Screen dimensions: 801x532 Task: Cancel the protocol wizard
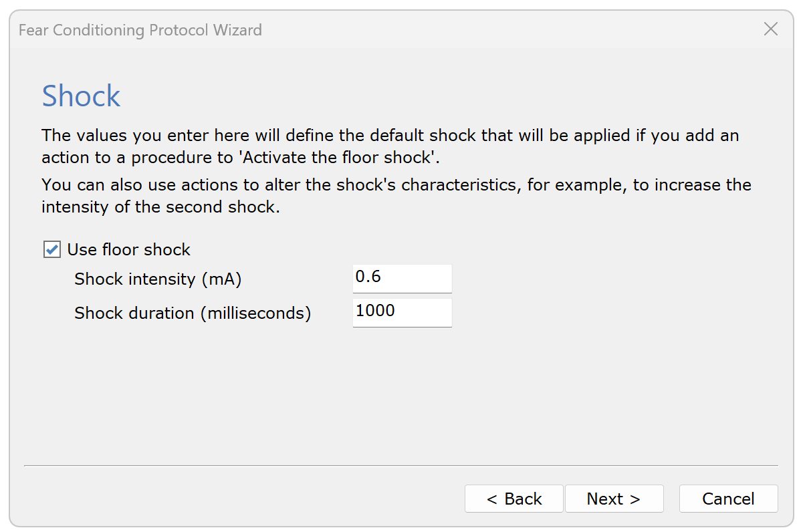coord(728,499)
